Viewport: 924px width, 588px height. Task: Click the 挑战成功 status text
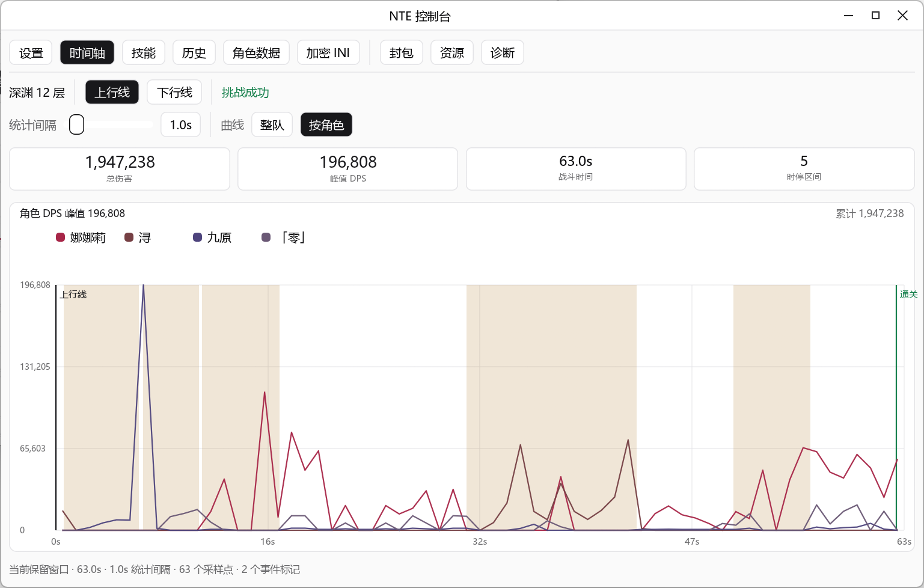(x=245, y=93)
